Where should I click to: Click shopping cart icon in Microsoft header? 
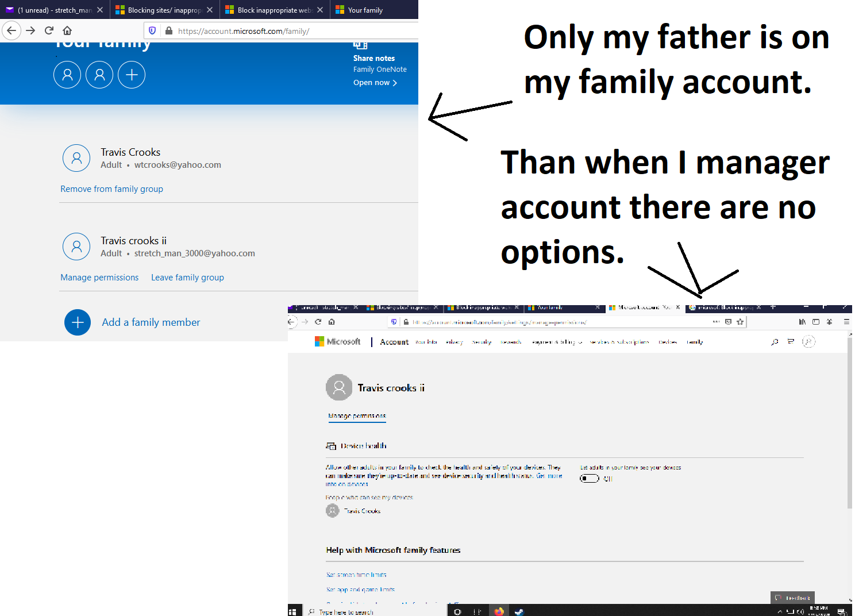click(x=791, y=341)
